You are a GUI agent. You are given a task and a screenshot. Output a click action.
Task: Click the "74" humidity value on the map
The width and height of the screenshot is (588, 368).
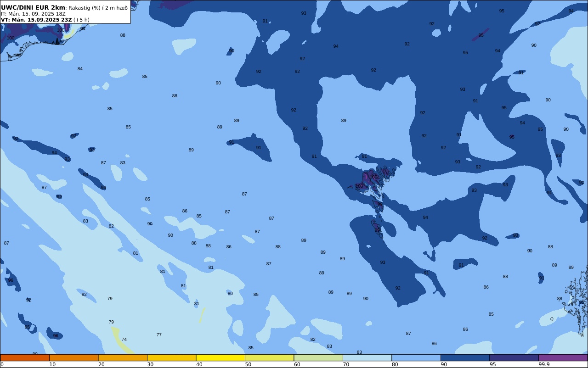pyautogui.click(x=124, y=340)
